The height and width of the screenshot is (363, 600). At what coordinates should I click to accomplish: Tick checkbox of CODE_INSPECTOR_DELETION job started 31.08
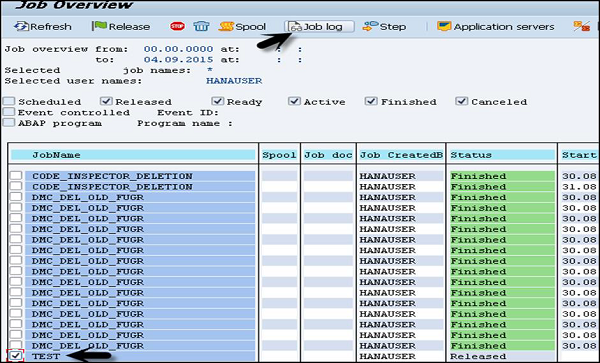tap(16, 186)
